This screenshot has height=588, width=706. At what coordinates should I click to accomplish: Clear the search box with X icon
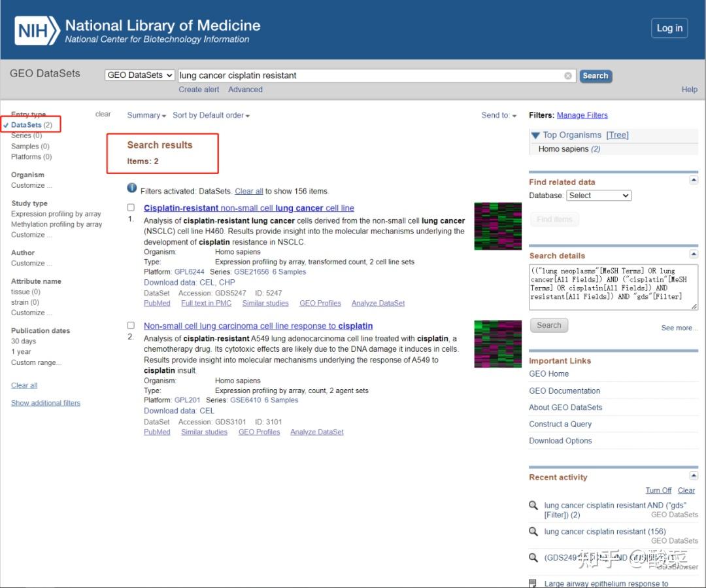point(568,76)
